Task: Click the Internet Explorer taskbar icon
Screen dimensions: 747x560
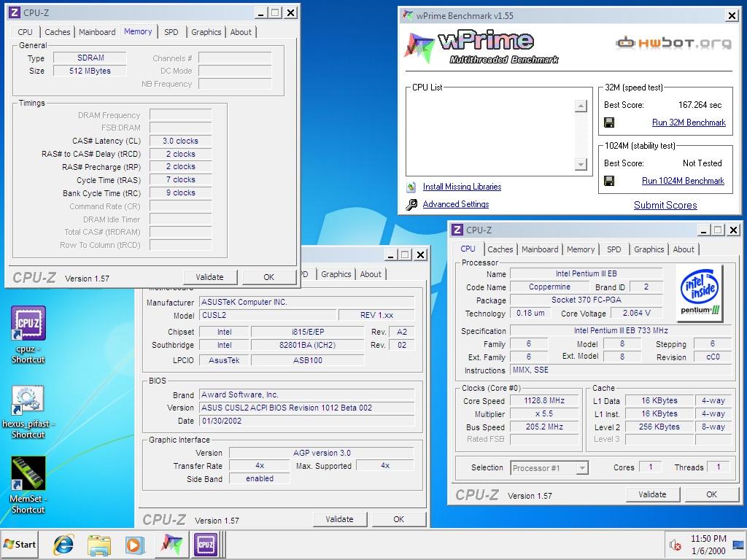Action: [x=63, y=544]
